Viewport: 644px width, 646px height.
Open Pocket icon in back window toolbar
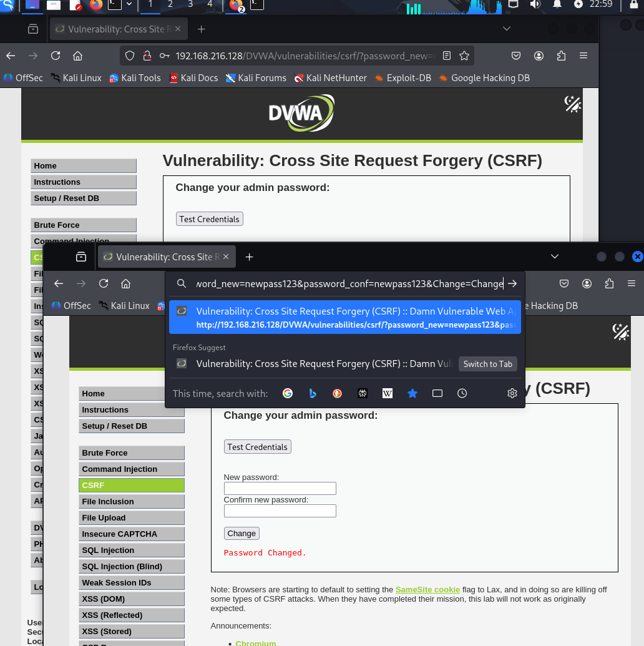[x=516, y=56]
